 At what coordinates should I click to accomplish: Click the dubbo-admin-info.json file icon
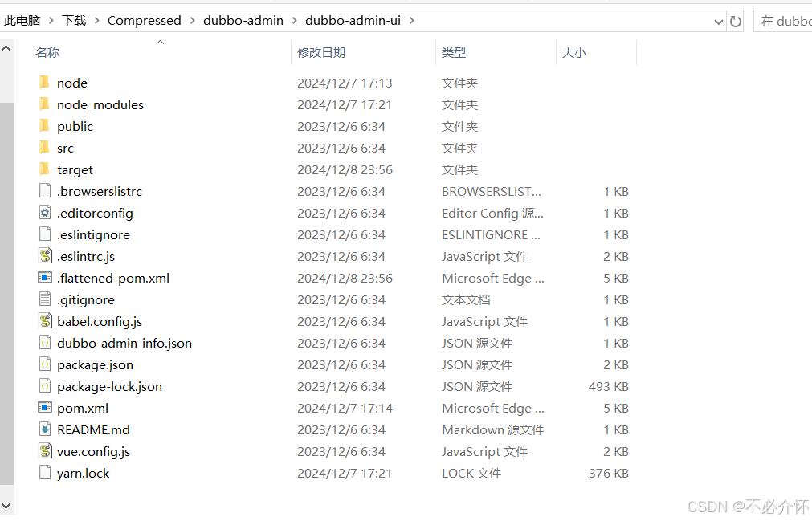tap(45, 343)
